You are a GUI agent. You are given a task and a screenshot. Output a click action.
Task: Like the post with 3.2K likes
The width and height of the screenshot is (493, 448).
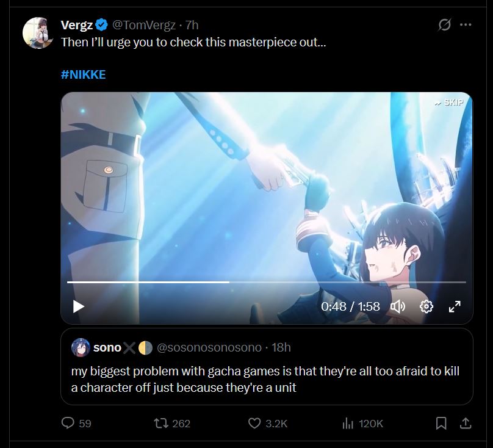coord(268,423)
